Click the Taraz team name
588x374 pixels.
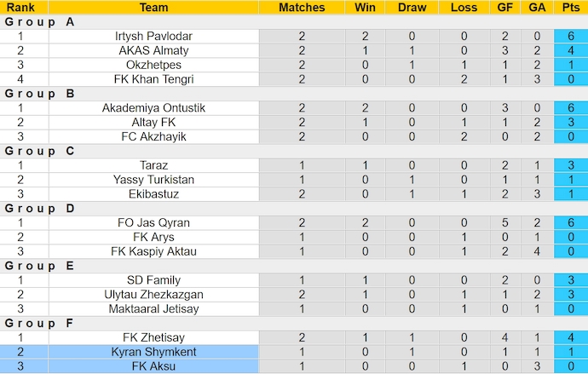pyautogui.click(x=153, y=165)
